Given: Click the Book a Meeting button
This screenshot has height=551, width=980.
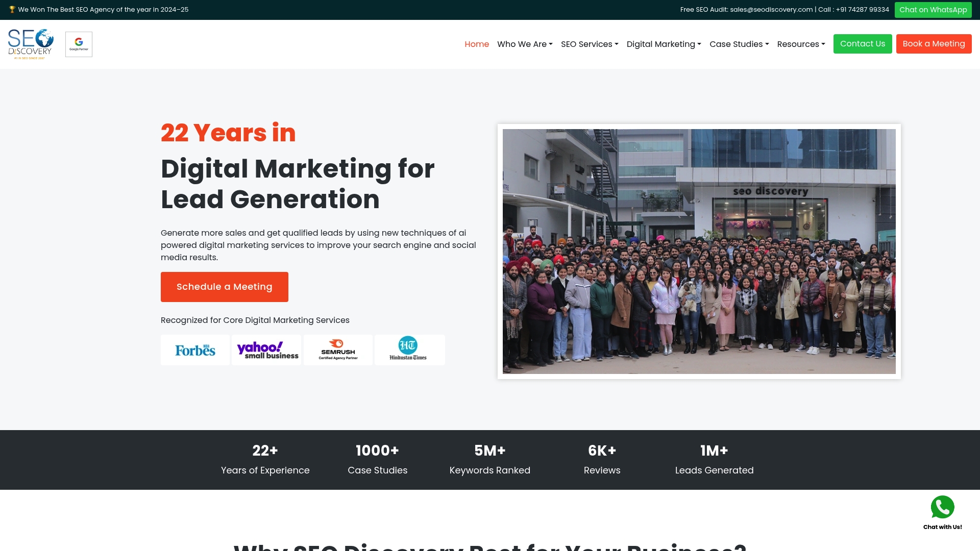Looking at the screenshot, I should (934, 44).
